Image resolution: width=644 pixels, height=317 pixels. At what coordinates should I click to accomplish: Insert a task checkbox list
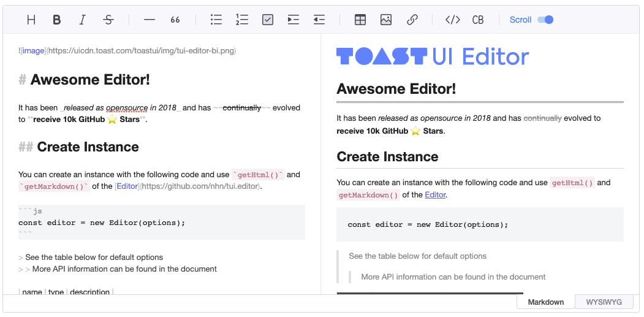click(x=268, y=20)
